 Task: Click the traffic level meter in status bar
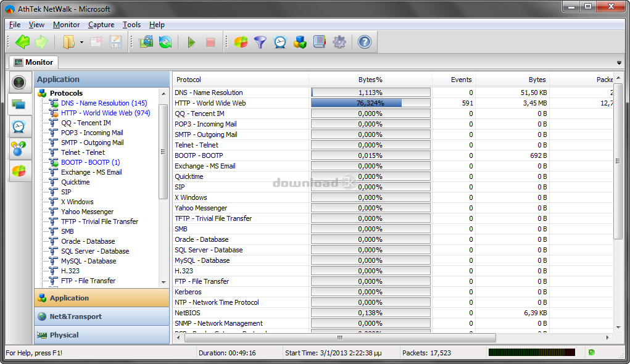531,352
